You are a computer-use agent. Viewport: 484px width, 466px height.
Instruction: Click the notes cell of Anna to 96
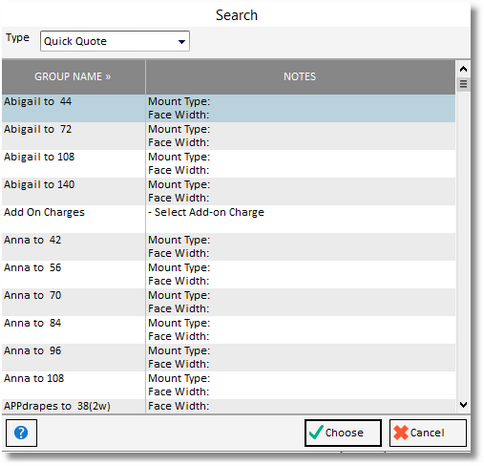click(x=300, y=357)
